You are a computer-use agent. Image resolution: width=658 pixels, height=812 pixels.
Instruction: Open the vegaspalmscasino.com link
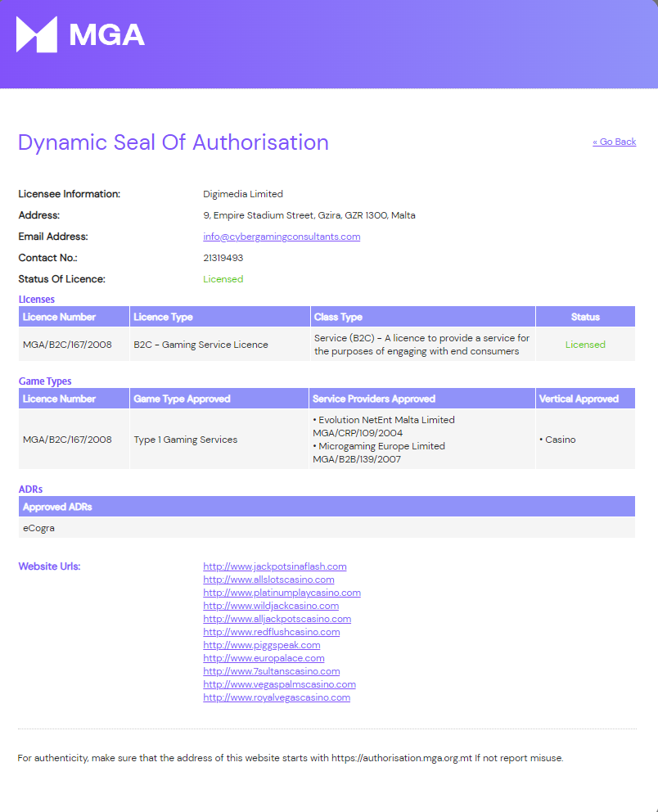click(280, 684)
